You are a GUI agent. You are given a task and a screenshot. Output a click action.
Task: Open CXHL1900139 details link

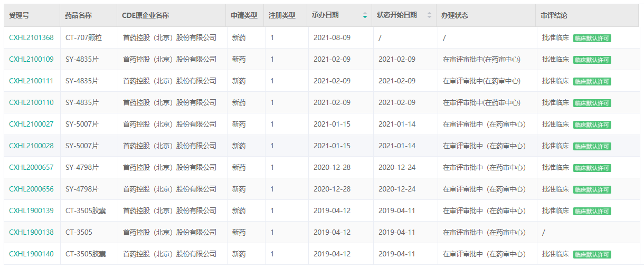click(31, 211)
